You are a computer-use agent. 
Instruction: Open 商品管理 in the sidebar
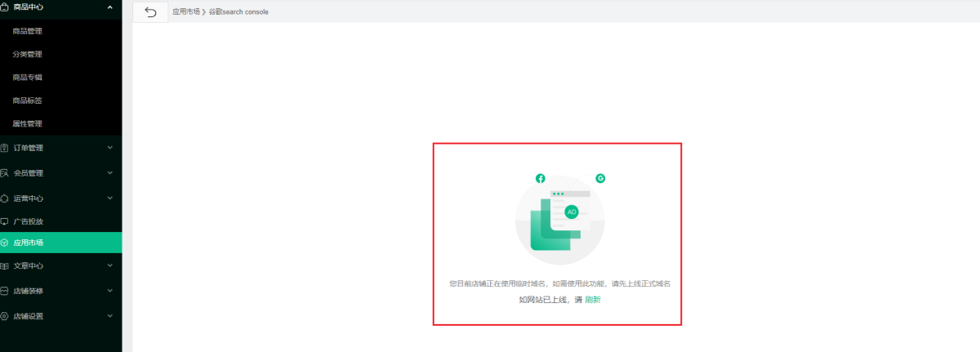pyautogui.click(x=28, y=31)
